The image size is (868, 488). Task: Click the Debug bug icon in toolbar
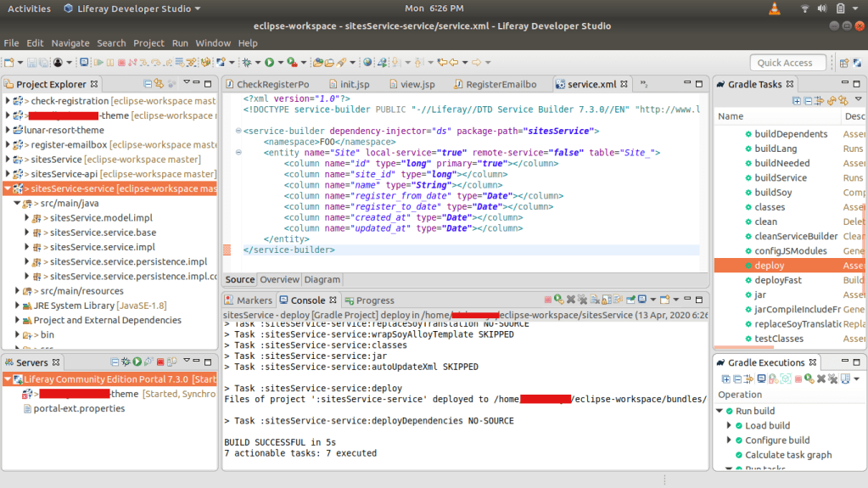point(247,63)
